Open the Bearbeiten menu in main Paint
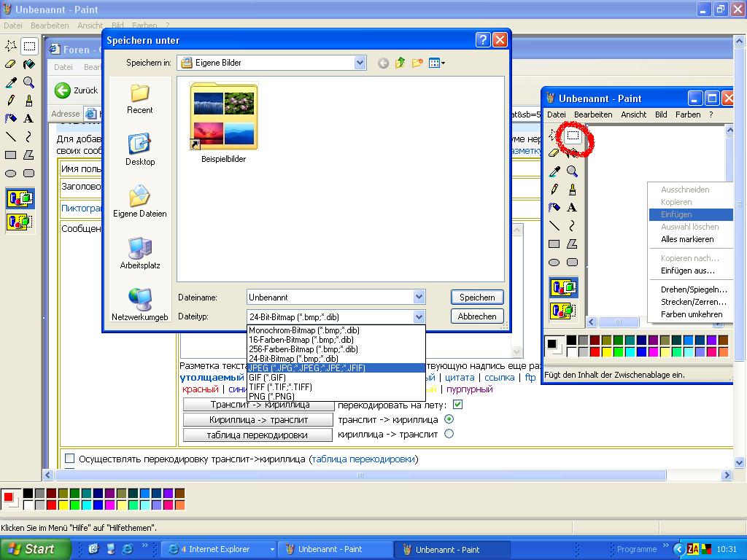 (x=50, y=26)
